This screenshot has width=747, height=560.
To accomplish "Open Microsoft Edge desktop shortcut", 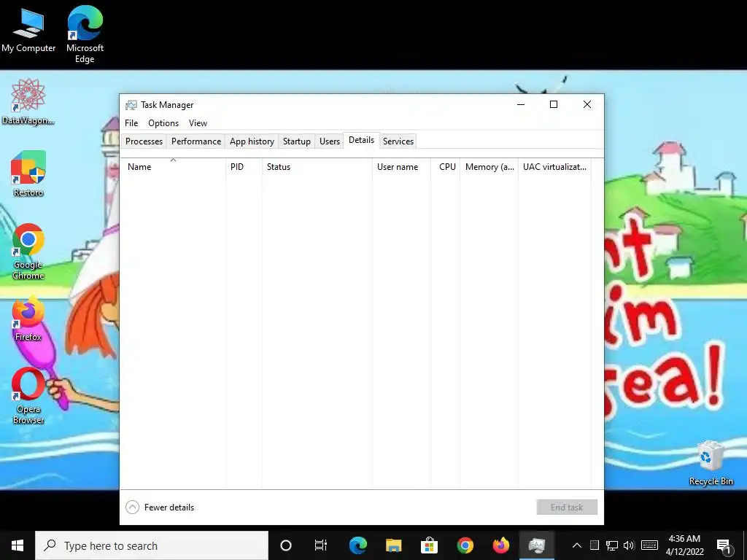I will [85, 34].
